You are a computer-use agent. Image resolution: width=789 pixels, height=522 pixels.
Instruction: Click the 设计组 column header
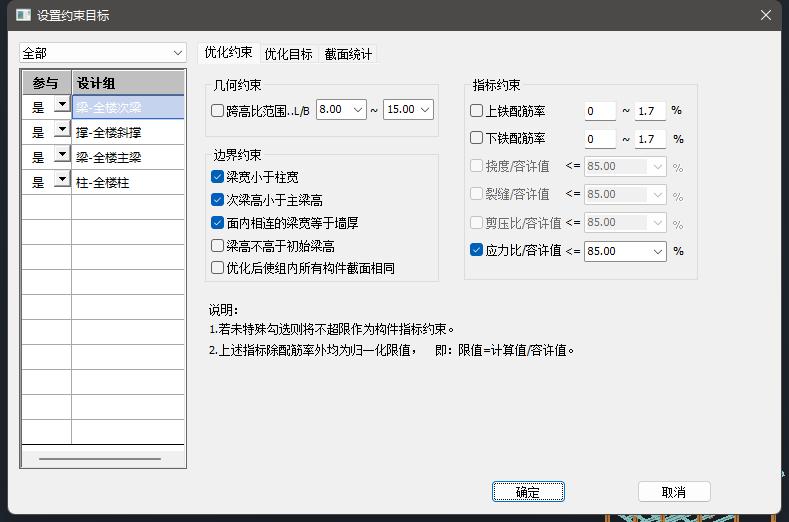tap(128, 83)
